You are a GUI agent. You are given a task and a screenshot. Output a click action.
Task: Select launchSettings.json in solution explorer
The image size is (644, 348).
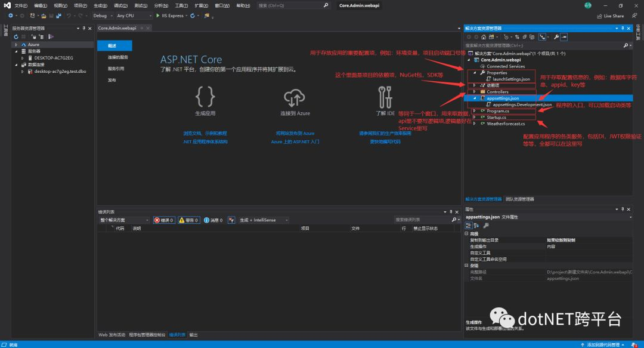[512, 79]
